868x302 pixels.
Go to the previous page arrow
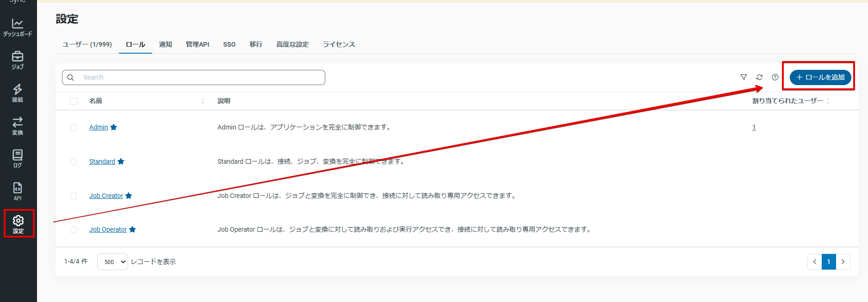pyautogui.click(x=815, y=262)
